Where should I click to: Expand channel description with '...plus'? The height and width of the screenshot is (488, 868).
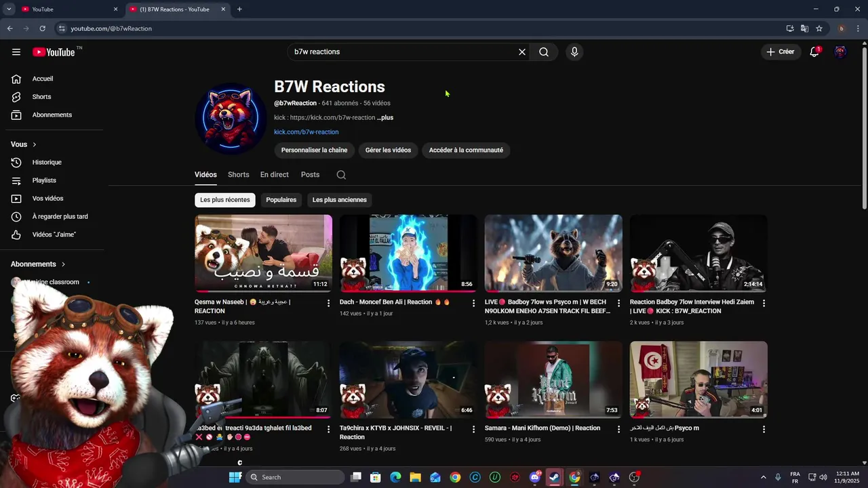pyautogui.click(x=385, y=118)
